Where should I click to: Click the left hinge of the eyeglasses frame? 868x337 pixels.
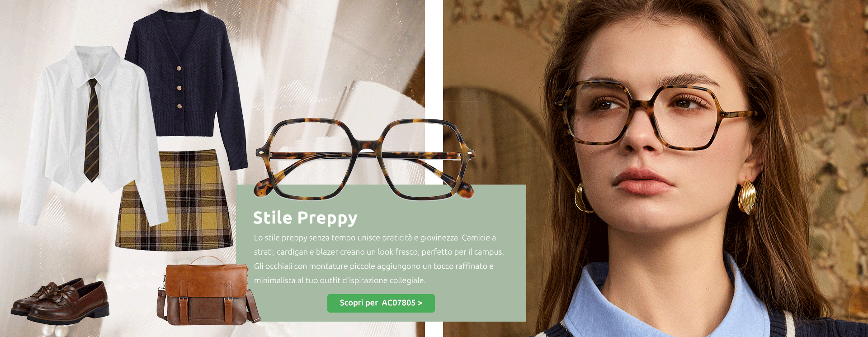261,154
